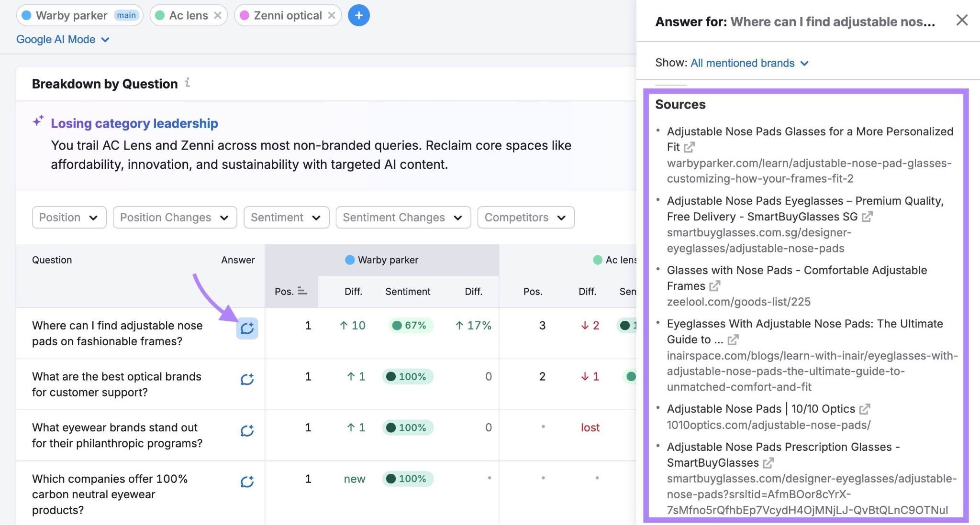Open Adjustable Nose Pads Glasses Personalized Fit link
The width and height of the screenshot is (980, 525).
tap(810, 139)
